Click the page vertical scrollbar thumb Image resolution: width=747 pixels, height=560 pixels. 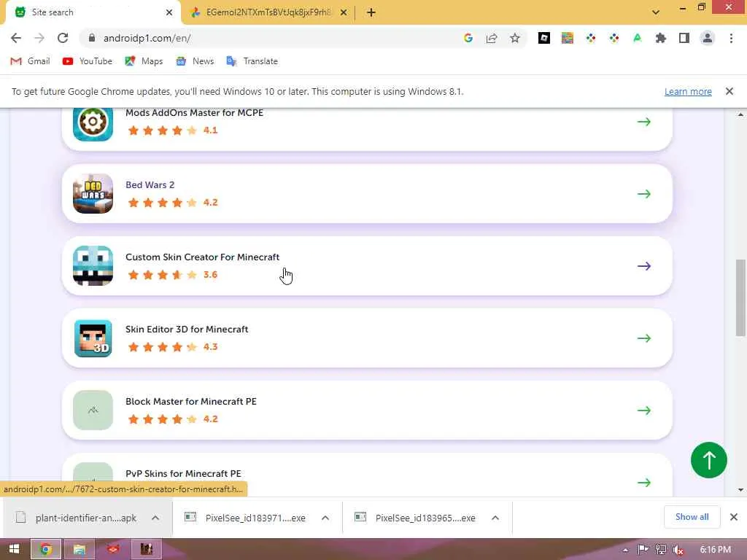[741, 297]
